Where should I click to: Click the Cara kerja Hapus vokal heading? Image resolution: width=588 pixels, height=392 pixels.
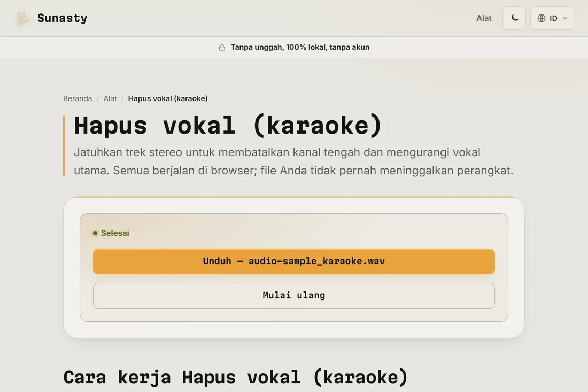pos(235,377)
